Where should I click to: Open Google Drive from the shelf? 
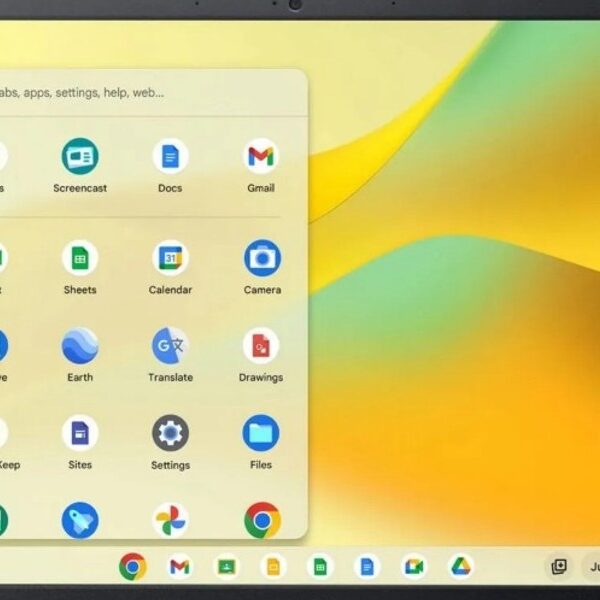(461, 567)
